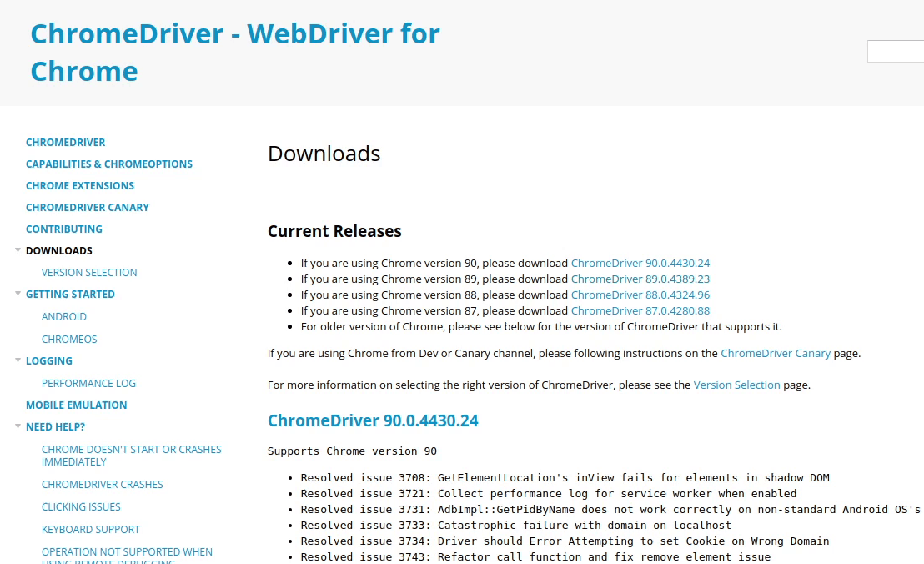This screenshot has width=924, height=564.
Task: Open CAPABILITIES & CHROMEOPTIONS page
Action: point(109,164)
